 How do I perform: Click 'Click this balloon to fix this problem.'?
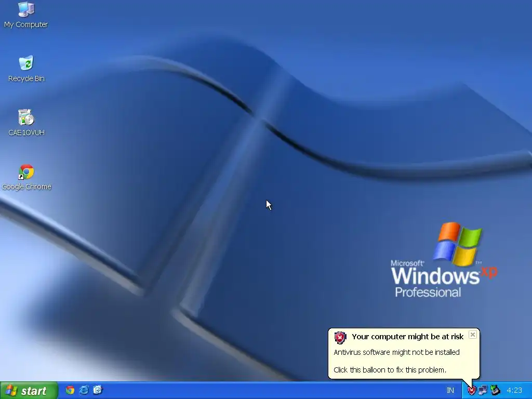pyautogui.click(x=390, y=370)
